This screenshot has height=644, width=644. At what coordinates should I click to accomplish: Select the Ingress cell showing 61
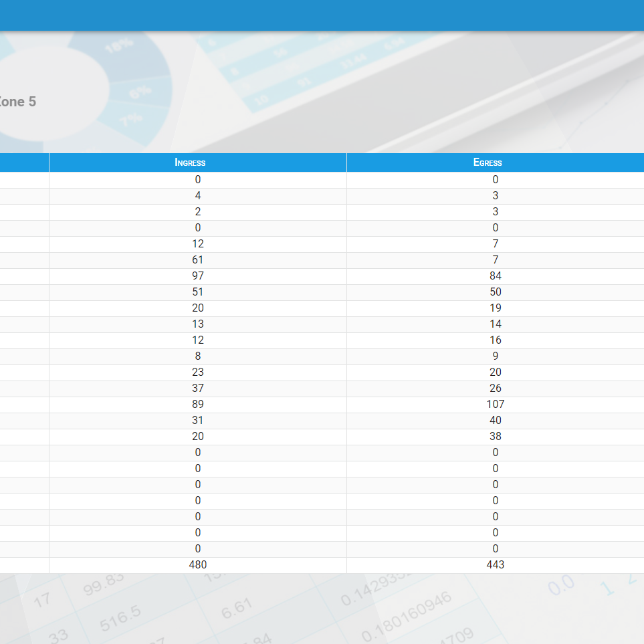click(x=198, y=259)
